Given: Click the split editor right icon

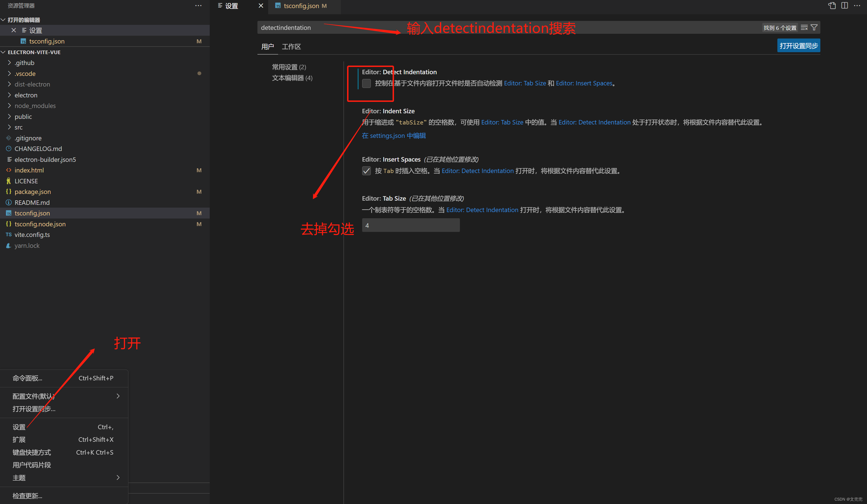Looking at the screenshot, I should pyautogui.click(x=844, y=6).
